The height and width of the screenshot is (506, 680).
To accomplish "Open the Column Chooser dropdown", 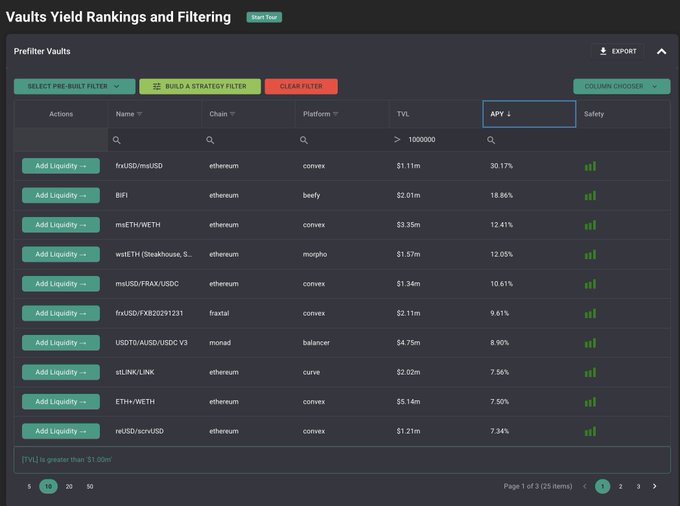I will 621,86.
